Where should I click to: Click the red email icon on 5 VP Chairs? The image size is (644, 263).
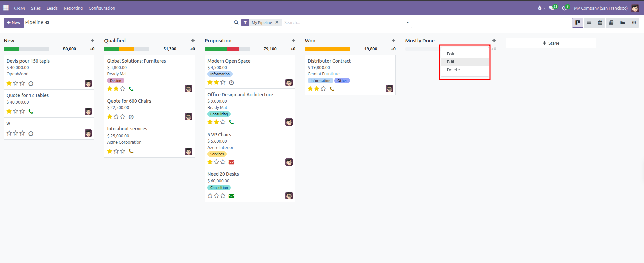pyautogui.click(x=231, y=162)
